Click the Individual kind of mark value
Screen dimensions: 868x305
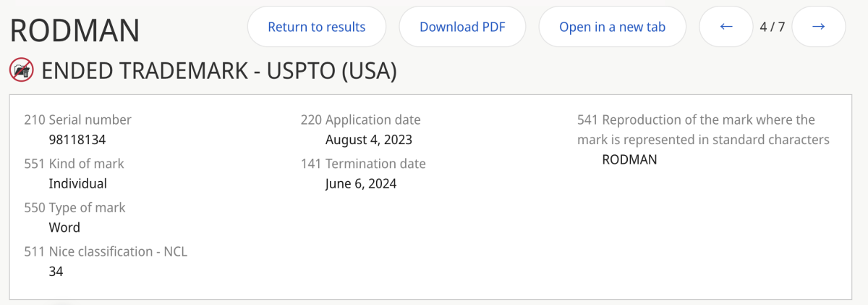[x=77, y=183]
